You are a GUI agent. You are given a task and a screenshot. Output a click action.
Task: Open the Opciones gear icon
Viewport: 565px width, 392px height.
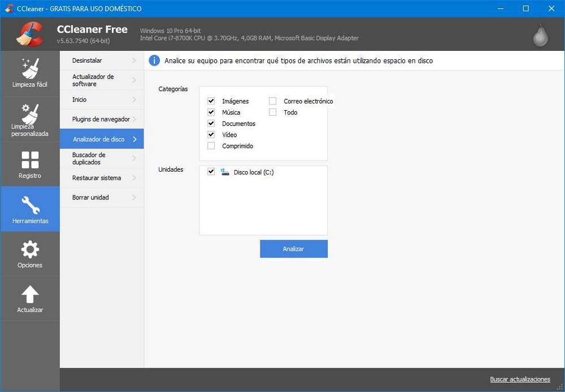[x=30, y=249]
